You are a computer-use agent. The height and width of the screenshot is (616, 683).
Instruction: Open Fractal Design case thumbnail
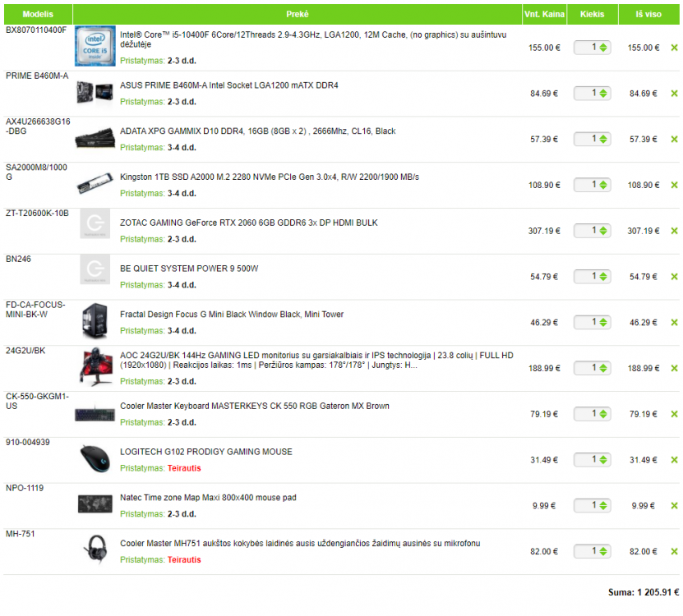coord(95,321)
